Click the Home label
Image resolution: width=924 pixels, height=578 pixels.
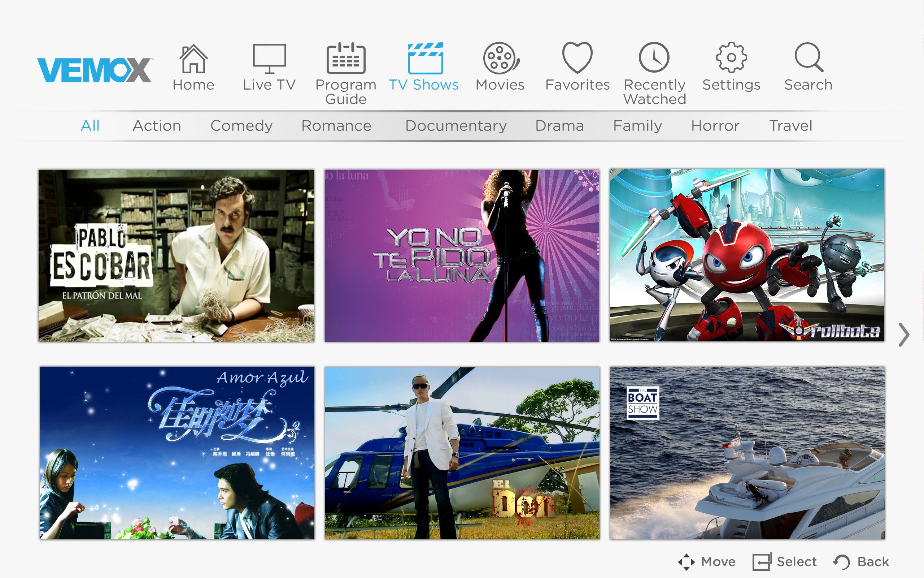(193, 85)
